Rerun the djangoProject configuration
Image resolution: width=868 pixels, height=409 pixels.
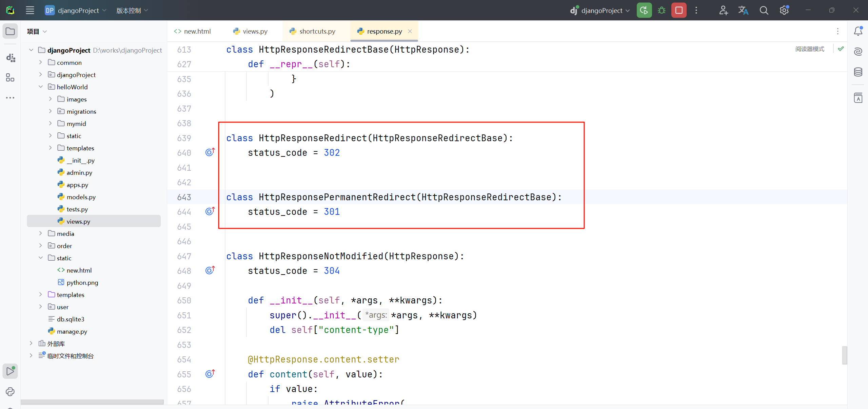click(644, 10)
